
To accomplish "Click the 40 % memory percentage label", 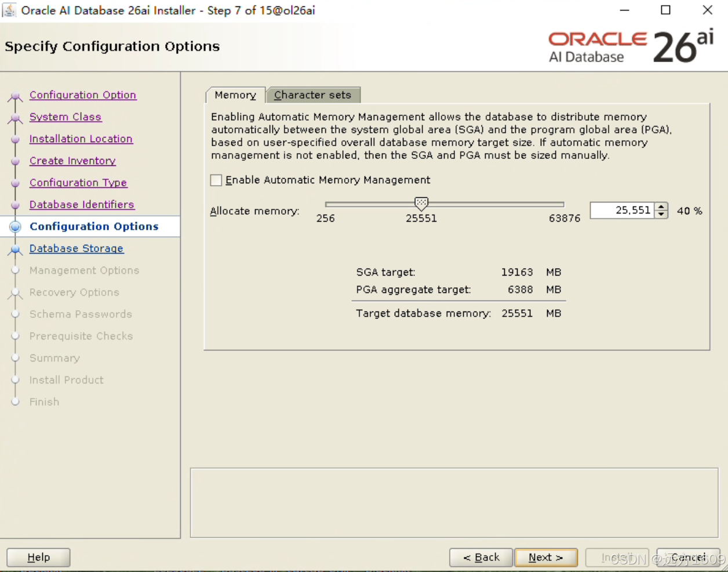I will click(690, 211).
